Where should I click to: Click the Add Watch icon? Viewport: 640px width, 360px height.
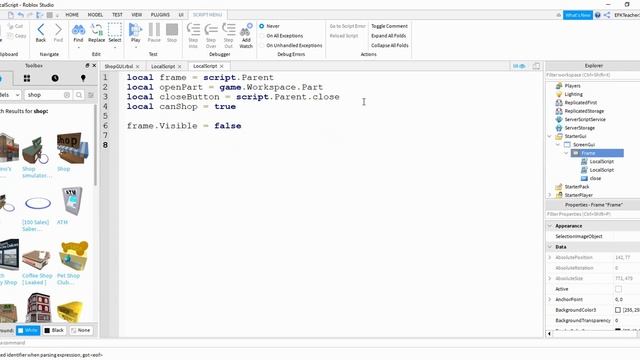tap(246, 29)
